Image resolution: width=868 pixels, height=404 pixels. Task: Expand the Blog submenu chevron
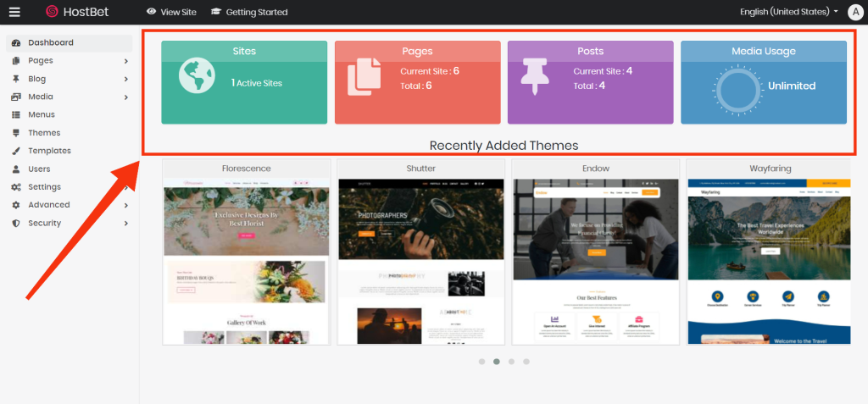[x=126, y=79]
